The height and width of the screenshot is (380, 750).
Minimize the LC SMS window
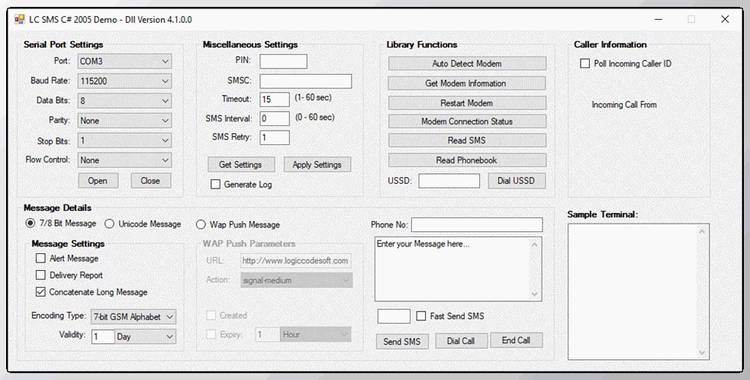659,19
